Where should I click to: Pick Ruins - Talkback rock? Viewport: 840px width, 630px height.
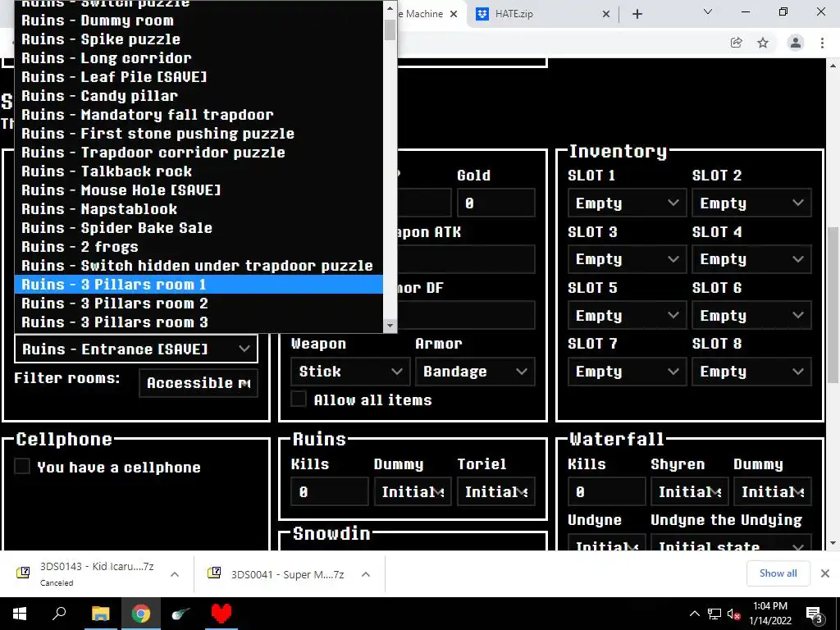pos(199,171)
